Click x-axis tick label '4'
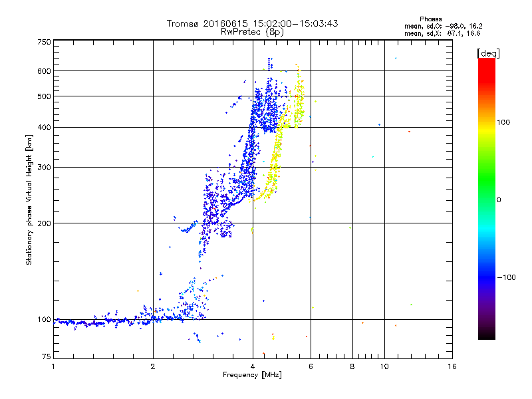532x399 pixels. [253, 366]
